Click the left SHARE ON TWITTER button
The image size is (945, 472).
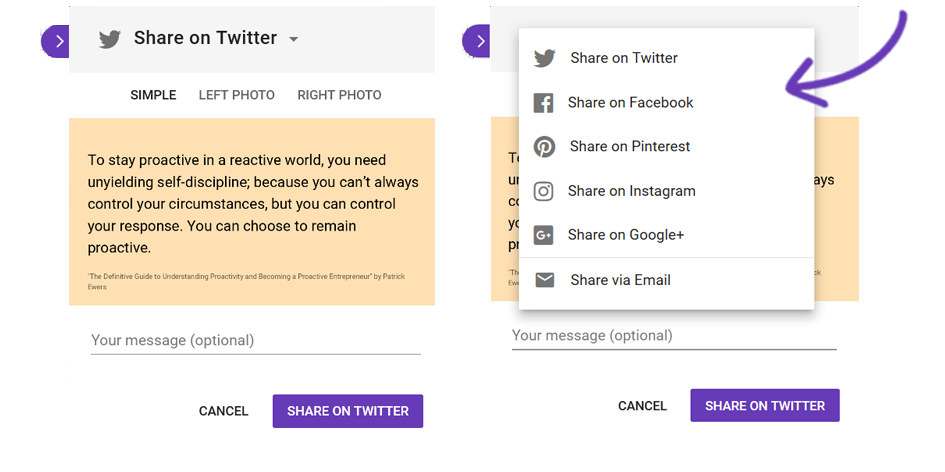[348, 411]
